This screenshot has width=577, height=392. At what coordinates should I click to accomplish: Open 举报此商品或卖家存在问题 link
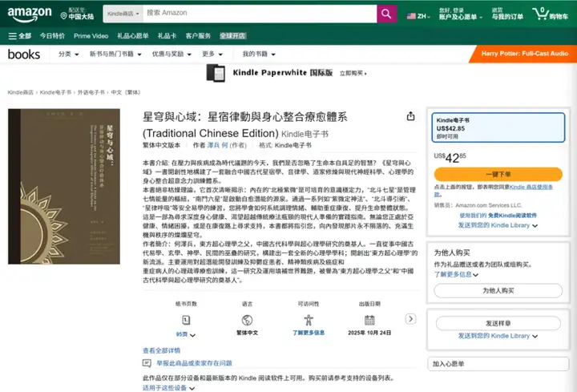pos(194,363)
